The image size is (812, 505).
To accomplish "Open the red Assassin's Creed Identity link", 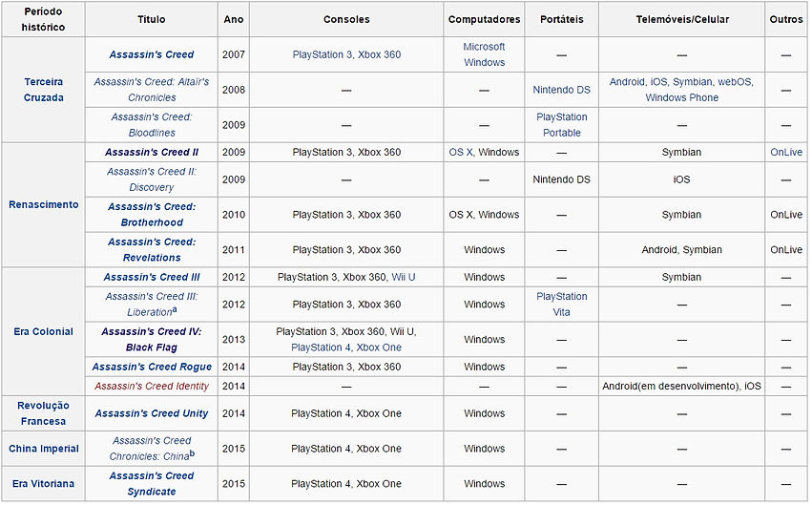I will [x=151, y=386].
